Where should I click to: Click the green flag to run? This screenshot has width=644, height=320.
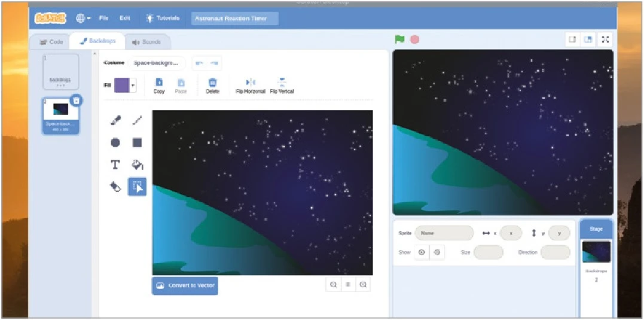[399, 39]
